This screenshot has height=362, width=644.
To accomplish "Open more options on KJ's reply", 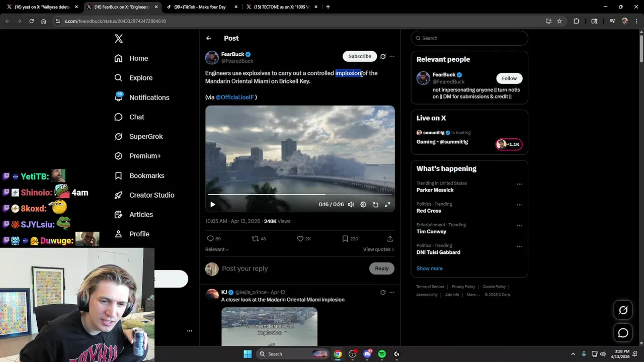I will tap(392, 292).
